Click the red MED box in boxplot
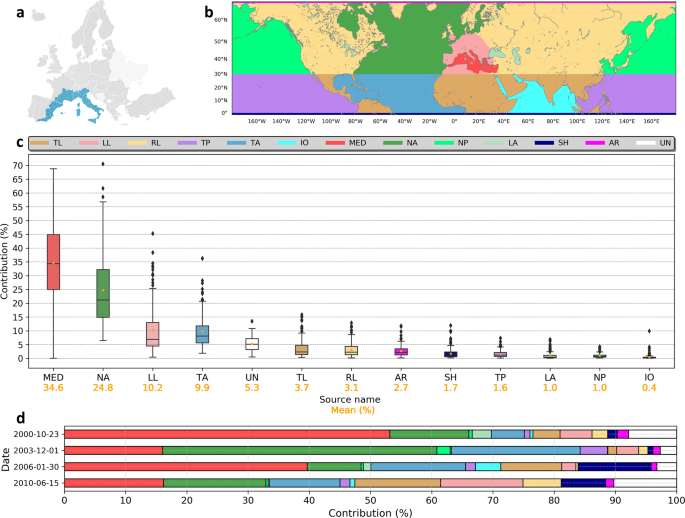The image size is (685, 518). pos(54,262)
